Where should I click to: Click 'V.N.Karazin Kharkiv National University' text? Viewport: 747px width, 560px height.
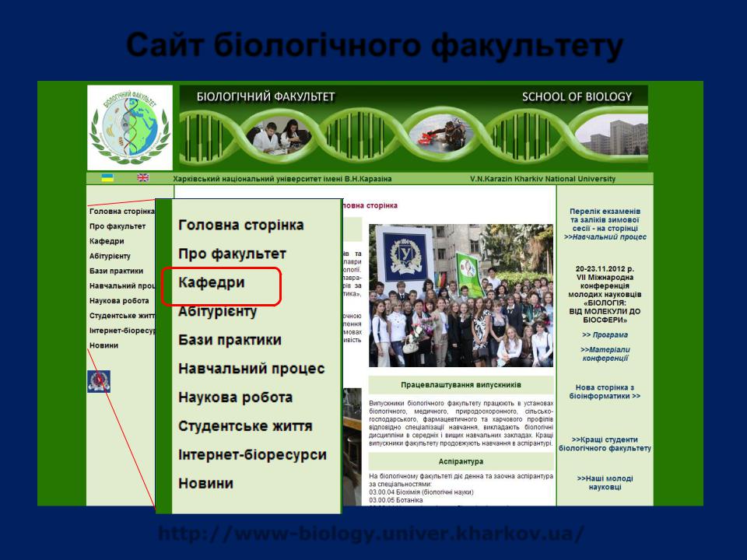click(x=542, y=179)
